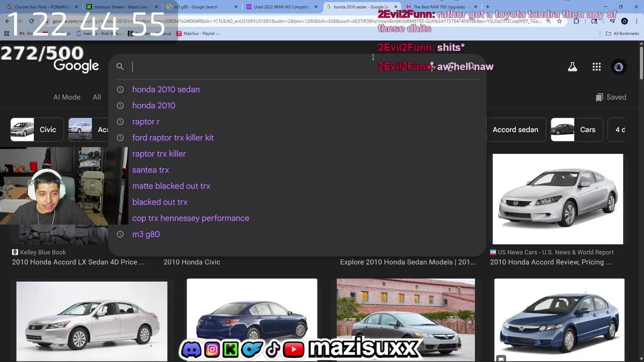644x362 pixels.
Task: Open the Google account avatar
Action: (x=619, y=67)
